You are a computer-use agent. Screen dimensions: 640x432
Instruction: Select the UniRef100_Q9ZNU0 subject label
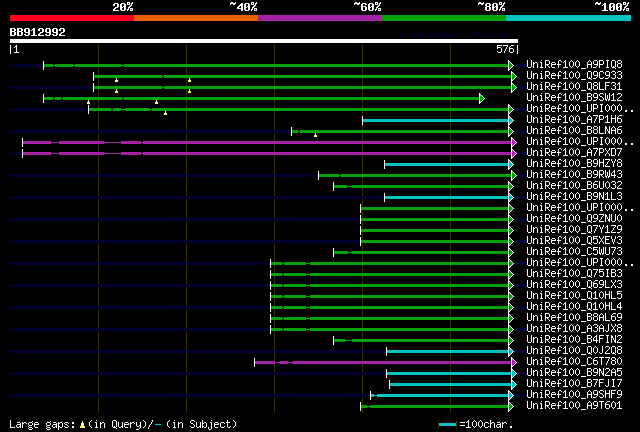pos(574,218)
